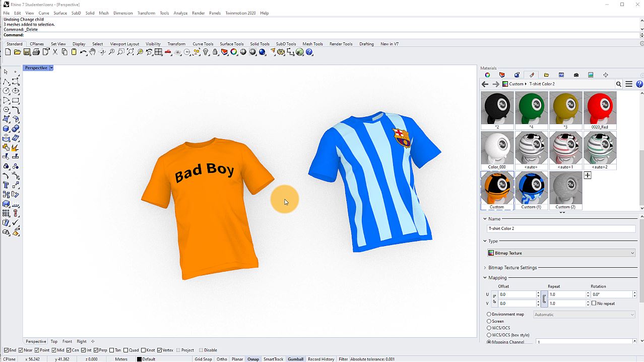Image resolution: width=644 pixels, height=362 pixels.
Task: Click the search magnifier in Materials panel
Action: point(619,84)
